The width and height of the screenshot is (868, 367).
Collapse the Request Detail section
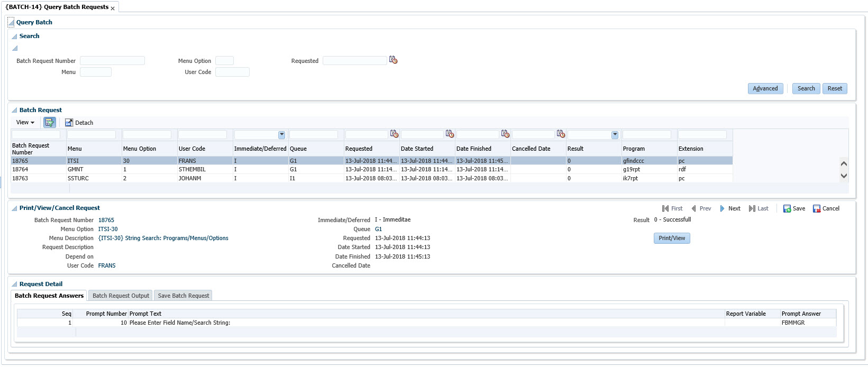(x=14, y=285)
